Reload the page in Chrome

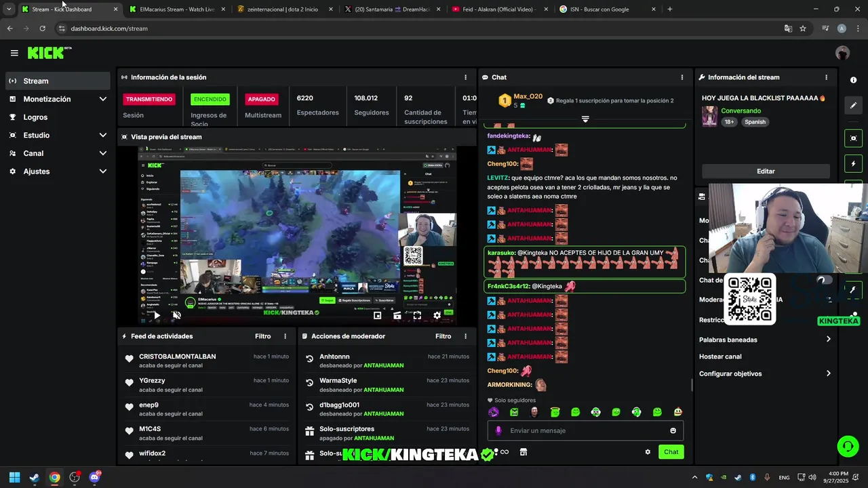[42, 28]
